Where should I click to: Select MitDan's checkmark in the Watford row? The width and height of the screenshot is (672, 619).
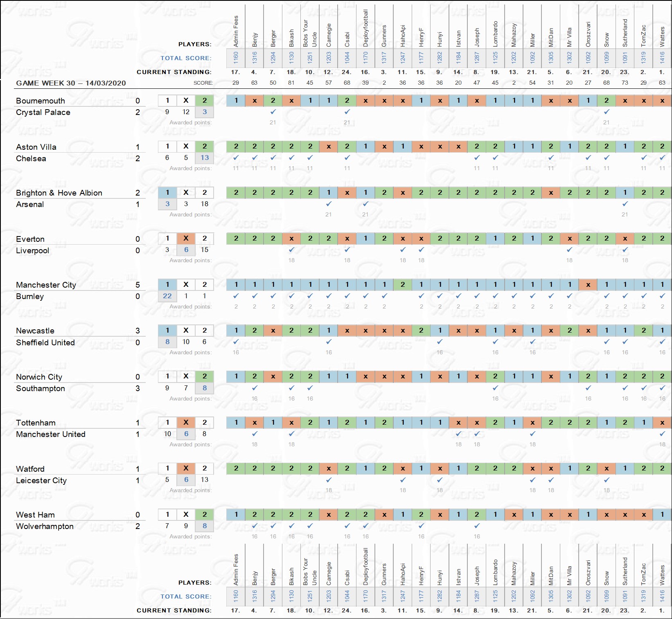click(551, 479)
